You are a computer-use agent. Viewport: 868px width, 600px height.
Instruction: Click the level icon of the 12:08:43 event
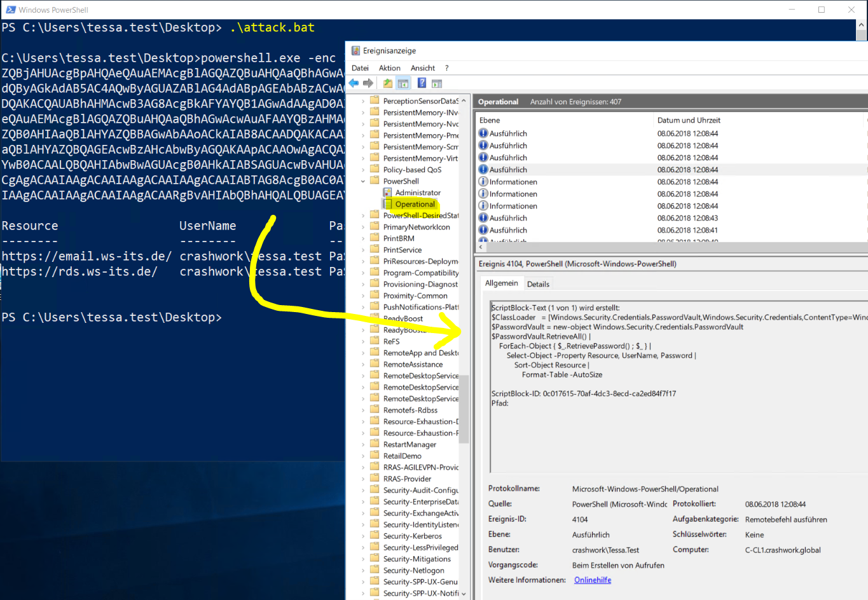coord(483,218)
